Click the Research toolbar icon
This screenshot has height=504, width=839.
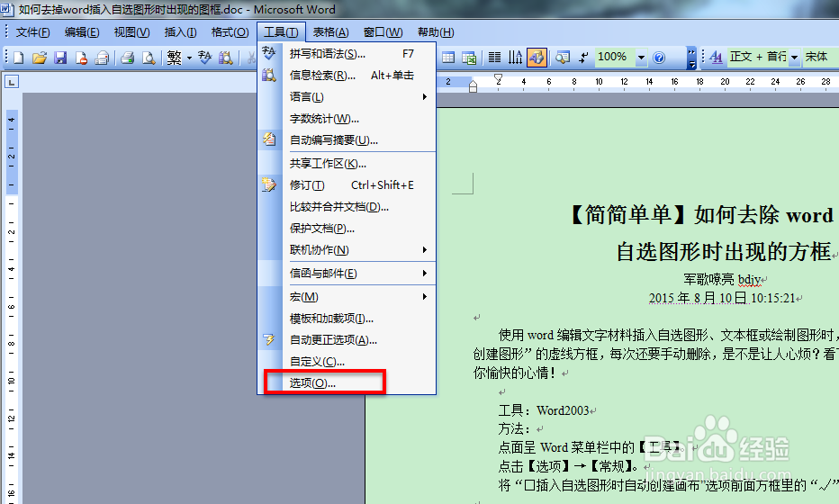coord(225,58)
